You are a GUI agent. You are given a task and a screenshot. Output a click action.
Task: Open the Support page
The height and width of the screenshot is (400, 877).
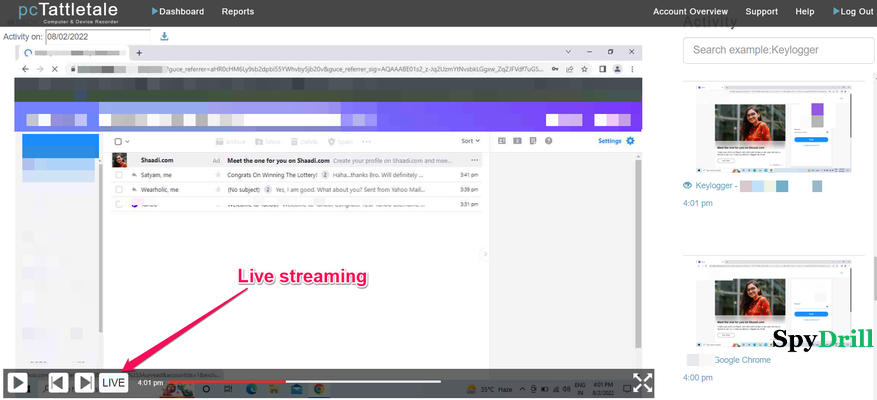pos(761,12)
